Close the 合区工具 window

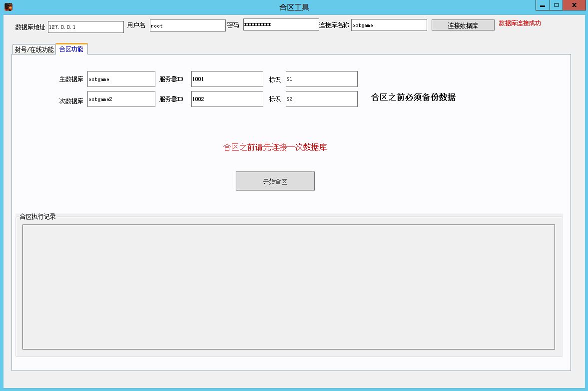pos(575,5)
